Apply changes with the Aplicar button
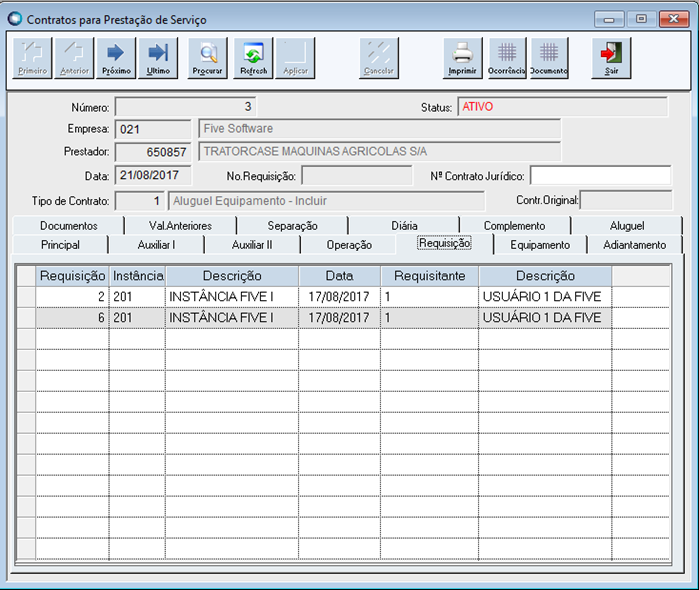Viewport: 699px width, 590px height. pyautogui.click(x=295, y=58)
